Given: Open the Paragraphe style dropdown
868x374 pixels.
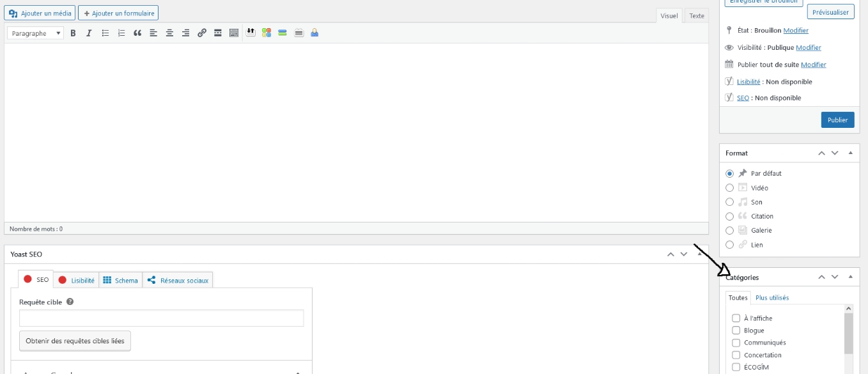Looking at the screenshot, I should pos(36,33).
